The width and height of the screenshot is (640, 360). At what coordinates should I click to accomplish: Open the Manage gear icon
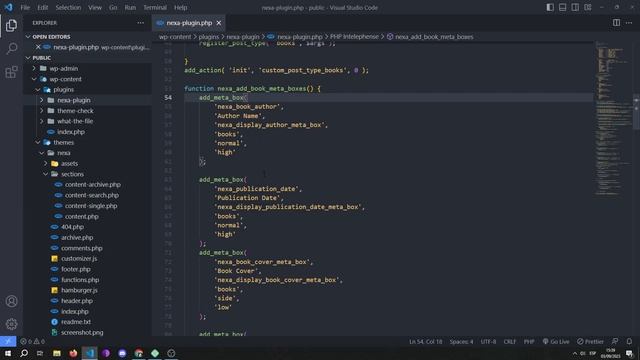pos(11,324)
